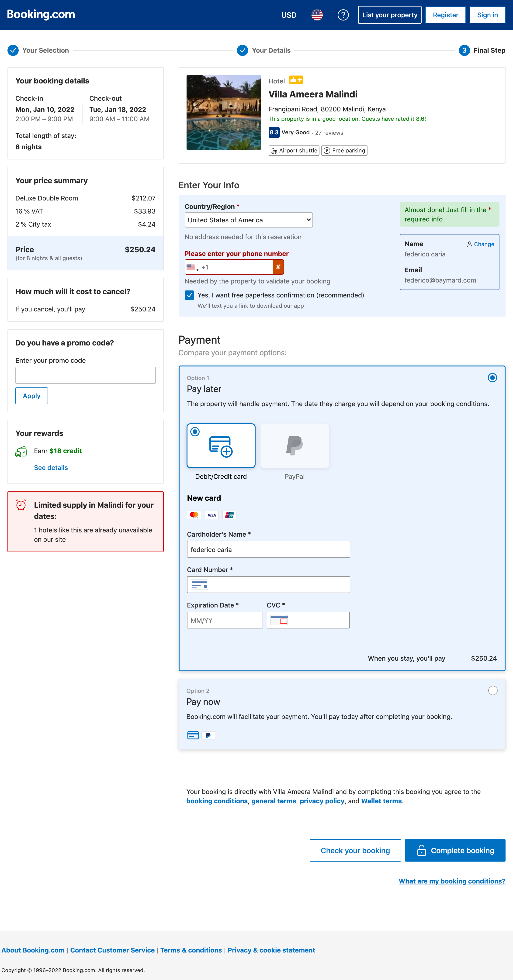Click the Change name person icon
The image size is (513, 980).
tap(469, 244)
